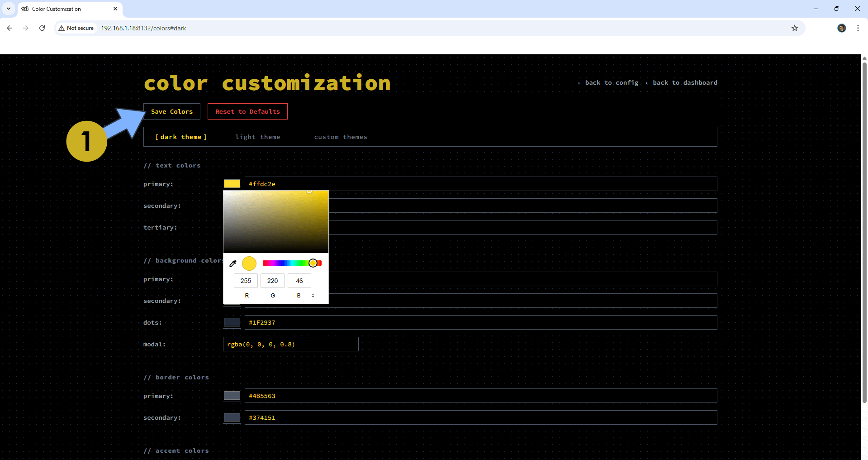Switch to the light theme tab
868x460 pixels.
coord(257,137)
